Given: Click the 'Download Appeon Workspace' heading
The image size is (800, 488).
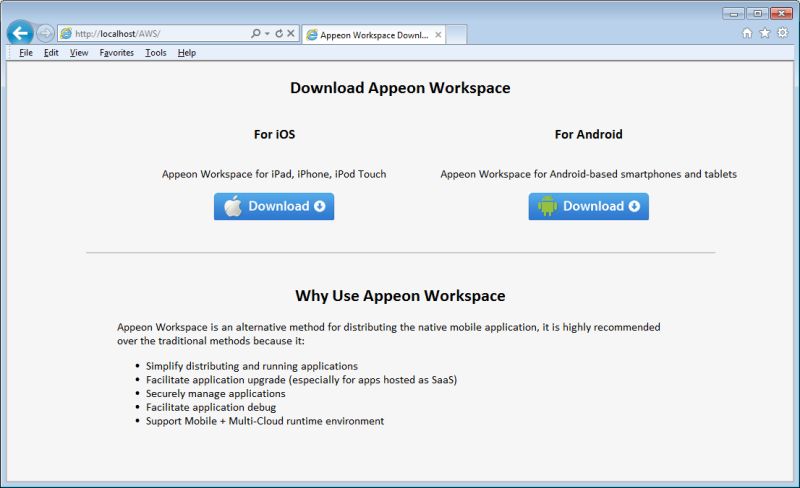Looking at the screenshot, I should click(400, 88).
